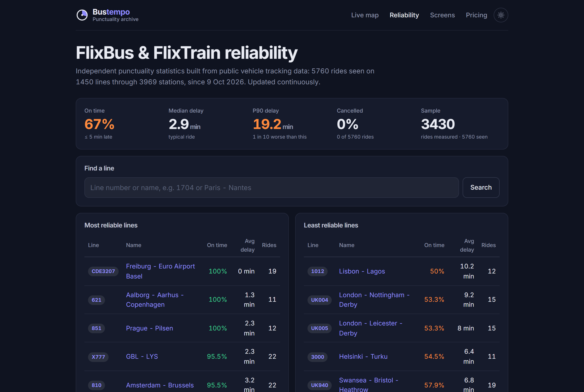The image size is (584, 392).
Task: Open the Prague - Pilsen line
Action: click(149, 328)
